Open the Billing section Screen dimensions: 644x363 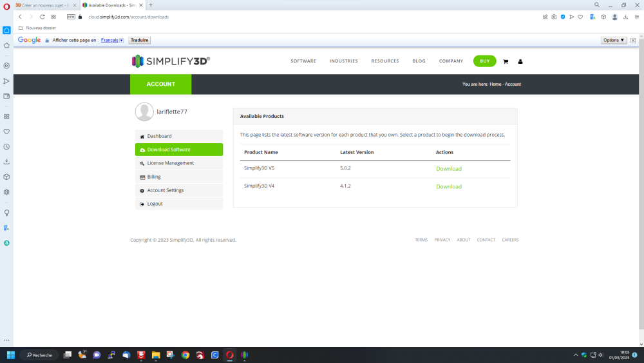[179, 177]
